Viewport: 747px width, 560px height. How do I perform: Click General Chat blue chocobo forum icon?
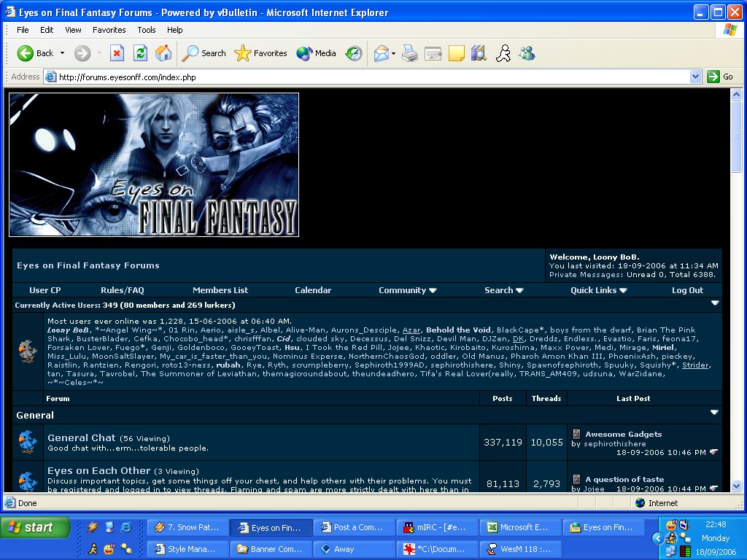(28, 442)
